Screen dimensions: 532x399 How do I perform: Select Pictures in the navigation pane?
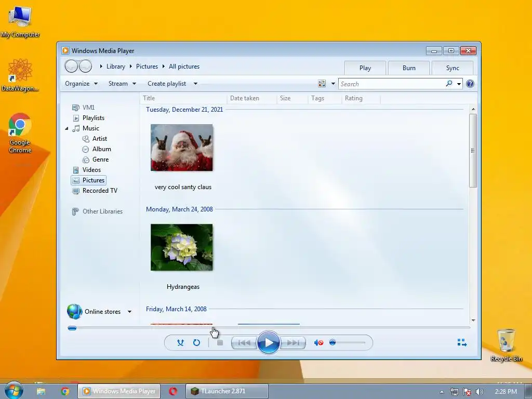coord(88,180)
